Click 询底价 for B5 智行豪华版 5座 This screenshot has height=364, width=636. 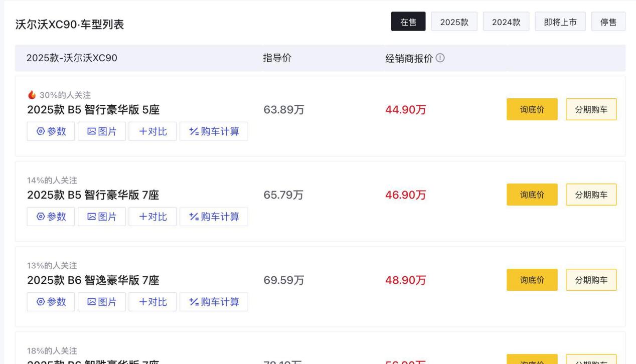[x=532, y=109]
